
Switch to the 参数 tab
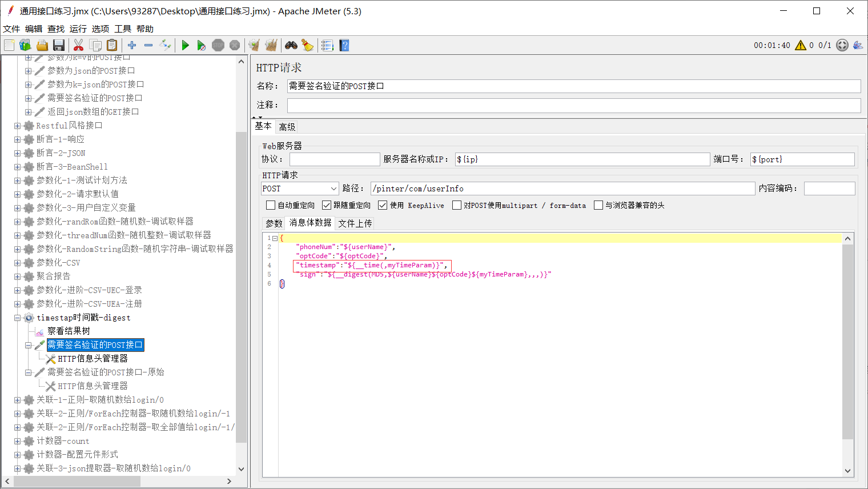274,223
